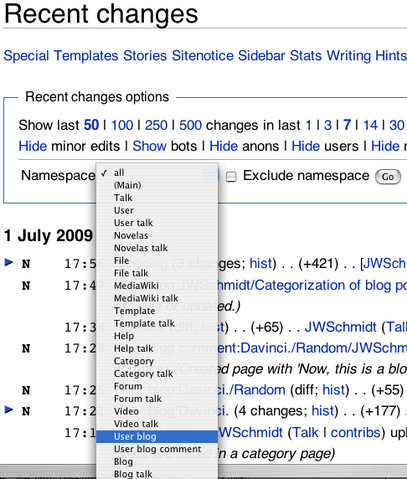Show last 100 changes
The image size is (407, 479).
122,125
